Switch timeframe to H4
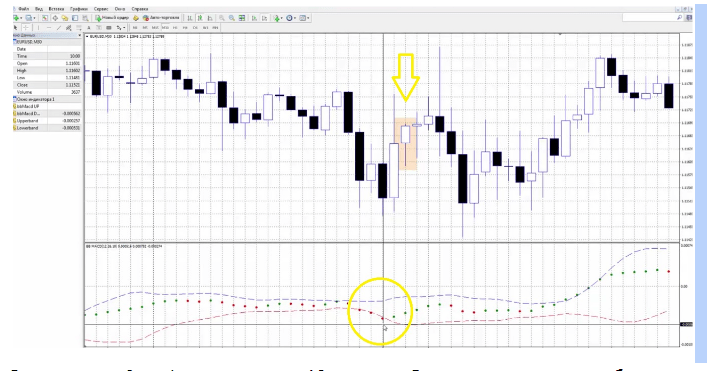Viewport: 724px width, 371px height. (x=185, y=28)
